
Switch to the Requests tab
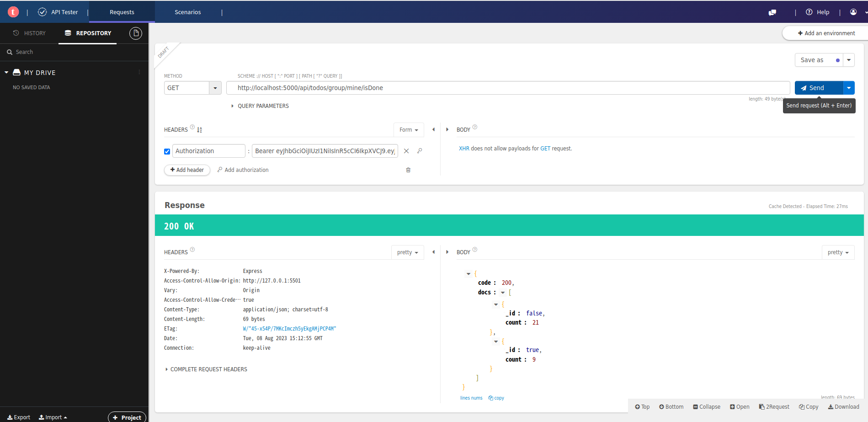pyautogui.click(x=122, y=12)
